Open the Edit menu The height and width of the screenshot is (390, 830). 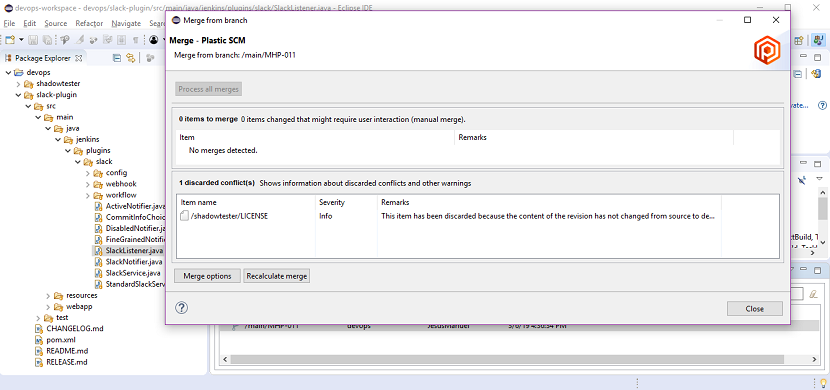[30, 23]
